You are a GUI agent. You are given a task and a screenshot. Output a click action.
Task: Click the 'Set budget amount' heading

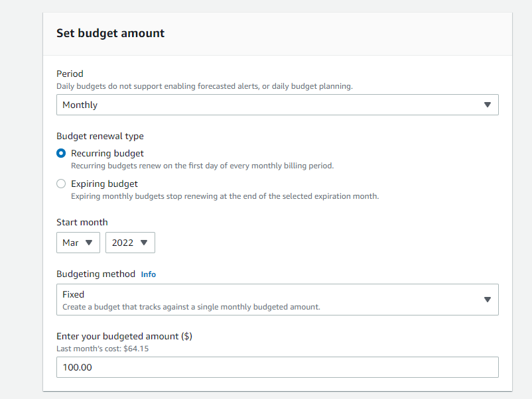click(110, 33)
